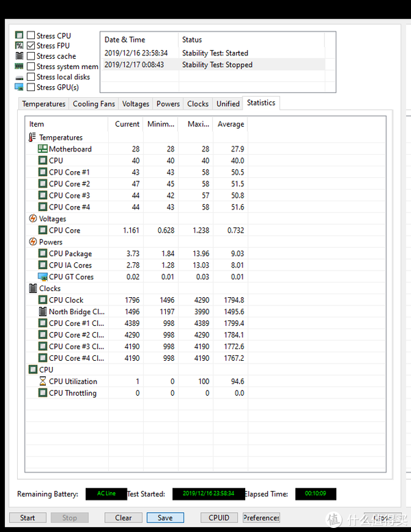The image size is (411, 532).
Task: Click the CPU Core #2 temperature icon
Action: point(42,183)
